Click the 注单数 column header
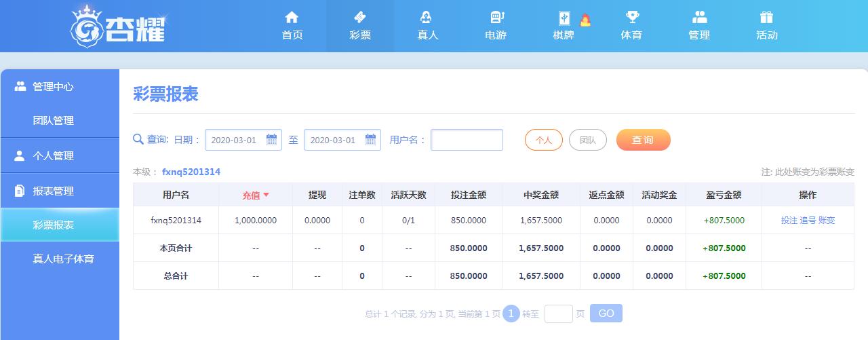Screen dimensions: 868x340 coord(362,195)
